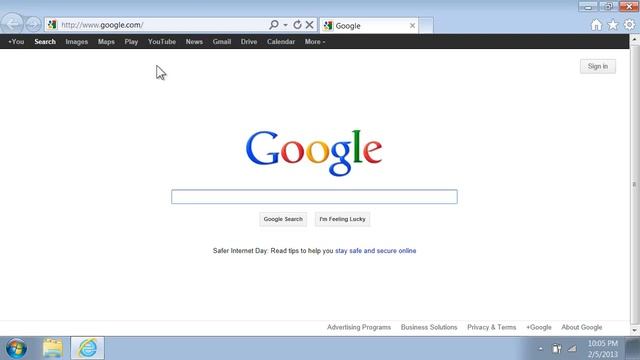Image resolution: width=640 pixels, height=360 pixels.
Task: Open the address bar autocomplete dropdown arrow
Action: click(285, 25)
